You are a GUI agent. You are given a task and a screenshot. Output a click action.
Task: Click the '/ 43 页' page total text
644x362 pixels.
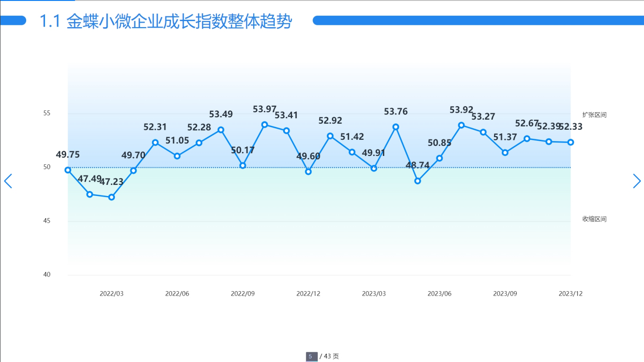coord(329,356)
